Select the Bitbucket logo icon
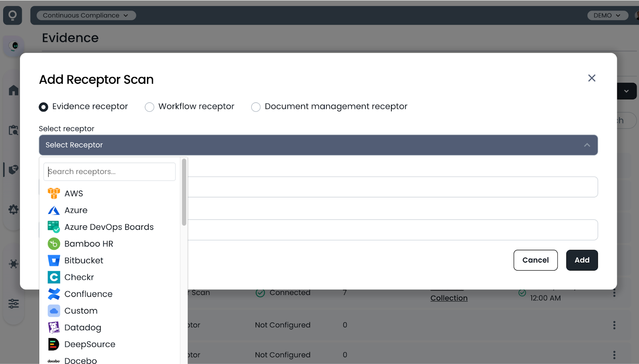Viewport: 639px width, 364px height. 54,261
